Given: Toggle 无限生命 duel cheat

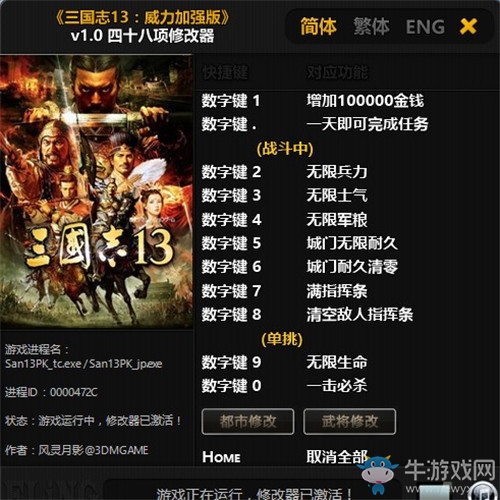Looking at the screenshot, I should click(337, 362).
